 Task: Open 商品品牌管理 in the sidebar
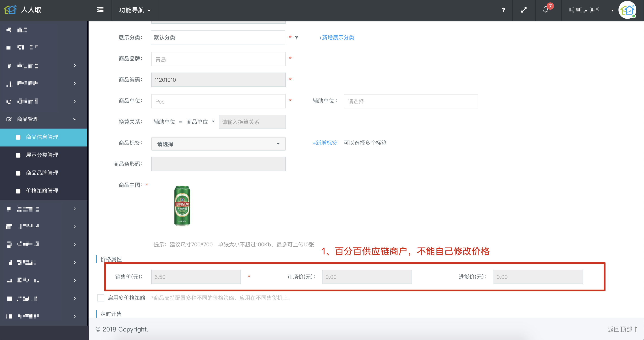coord(44,173)
